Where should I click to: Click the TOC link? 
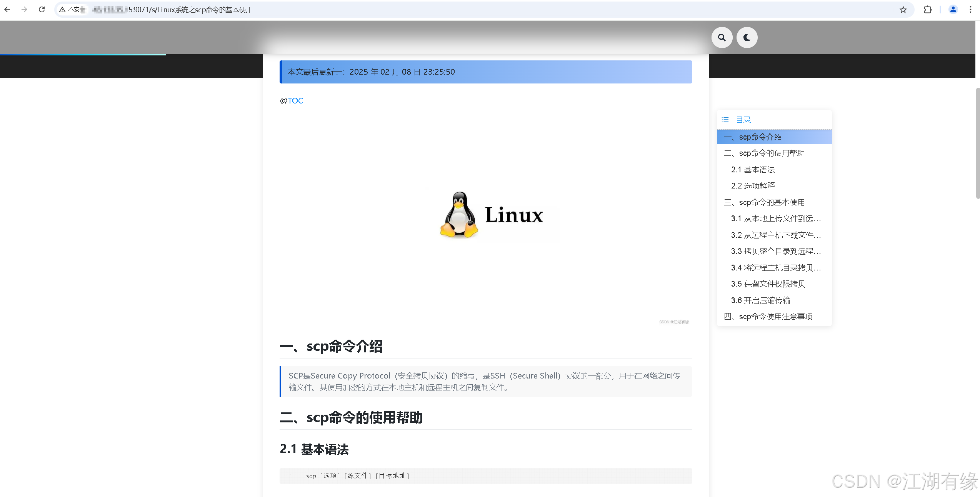[295, 101]
